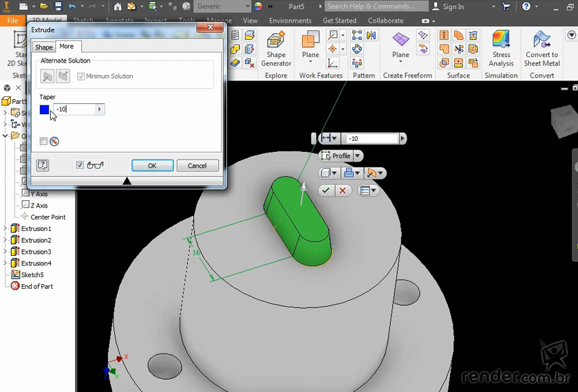Click the Save icon in quick access toolbar
This screenshot has height=392, width=578.
(x=58, y=6)
